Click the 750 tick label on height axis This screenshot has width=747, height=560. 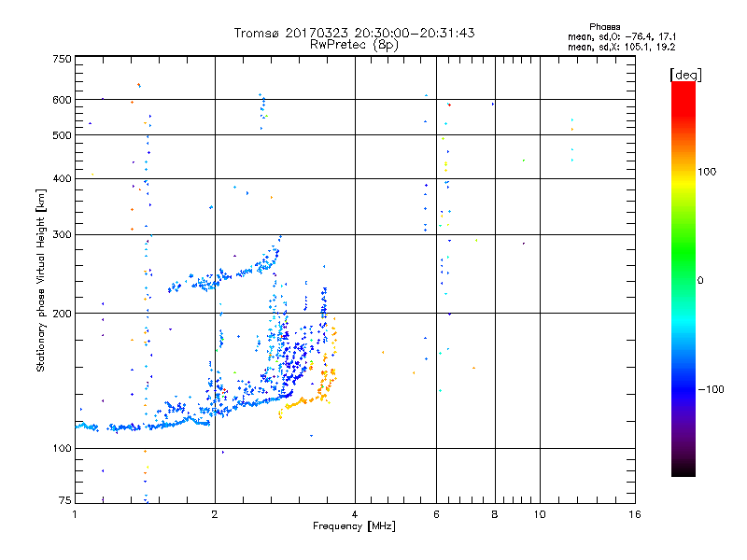click(x=63, y=59)
